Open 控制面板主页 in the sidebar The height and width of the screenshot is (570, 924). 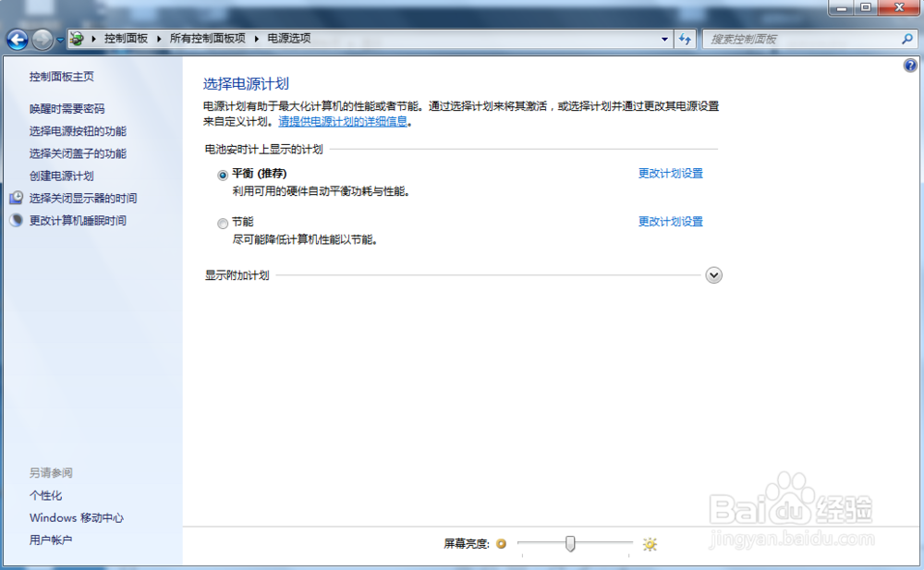[x=62, y=77]
